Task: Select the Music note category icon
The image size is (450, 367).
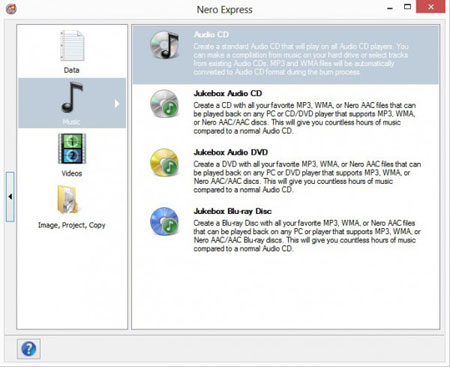Action: tap(72, 98)
